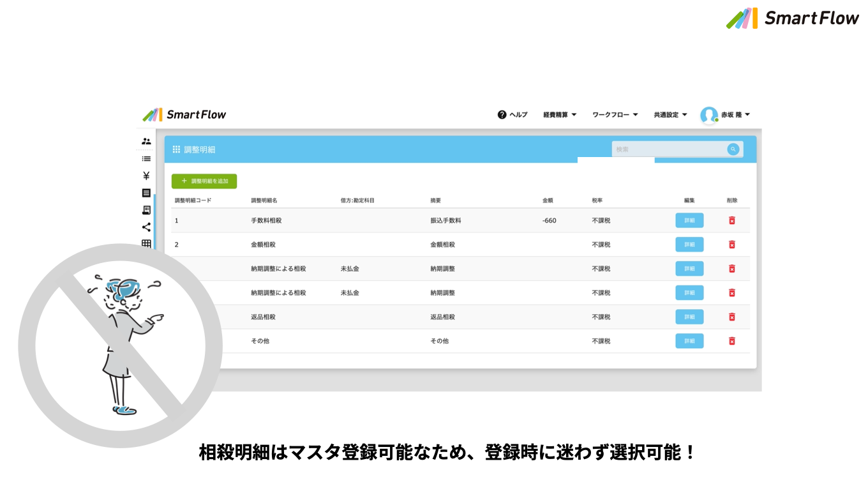
Task: Open the people icon in the left sidebar
Action: (x=146, y=141)
